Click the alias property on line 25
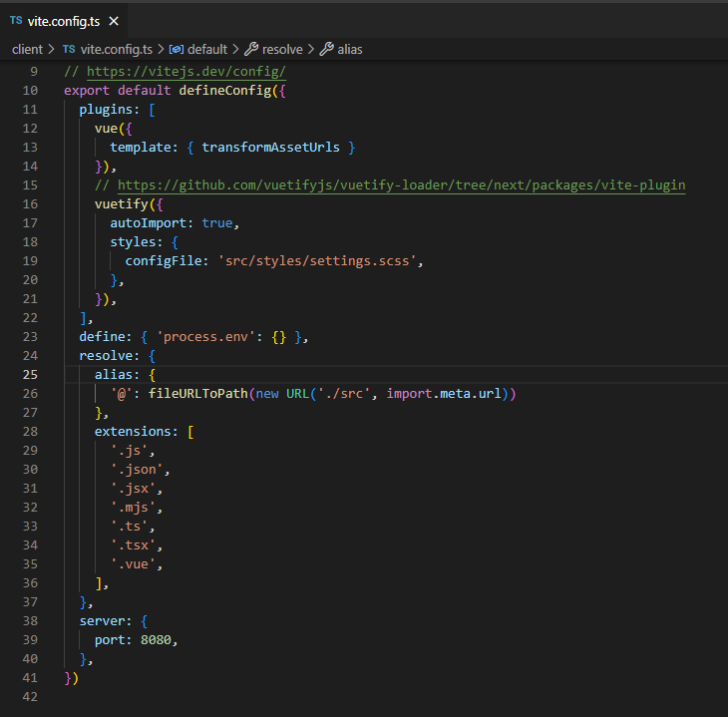 tap(114, 375)
